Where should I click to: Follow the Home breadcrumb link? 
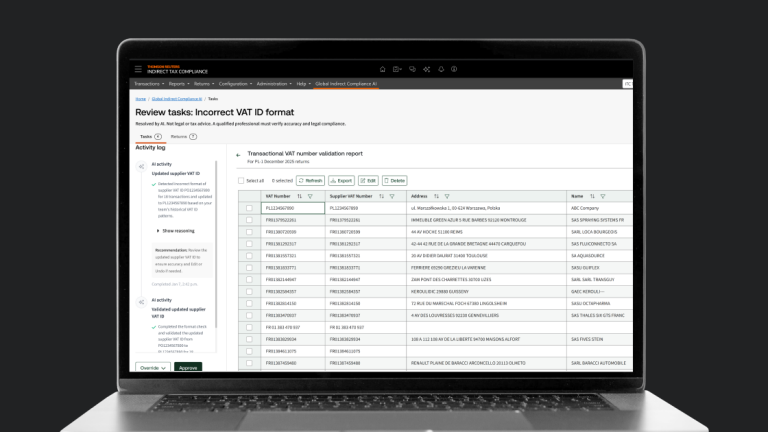141,99
